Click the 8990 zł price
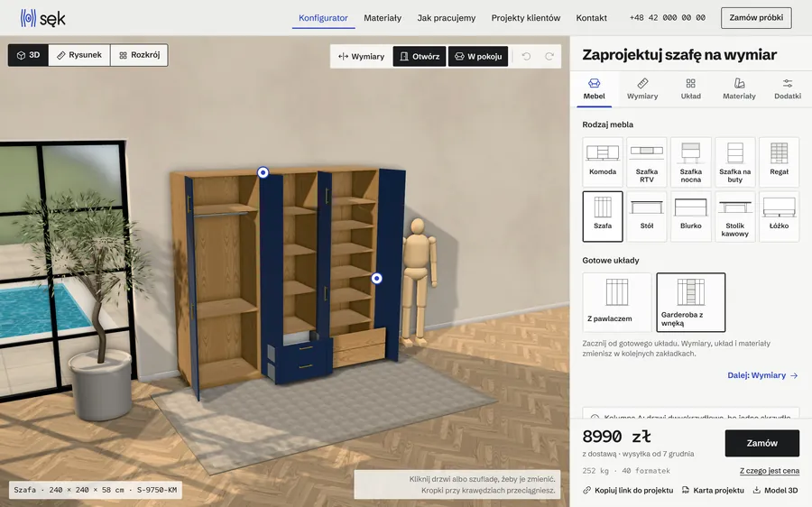 pos(616,437)
